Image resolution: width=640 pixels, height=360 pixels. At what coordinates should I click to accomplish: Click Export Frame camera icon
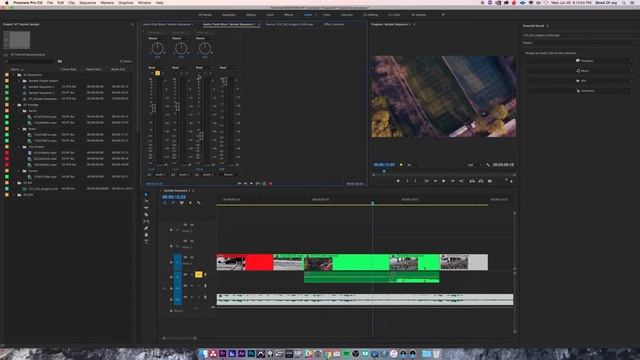(x=490, y=181)
